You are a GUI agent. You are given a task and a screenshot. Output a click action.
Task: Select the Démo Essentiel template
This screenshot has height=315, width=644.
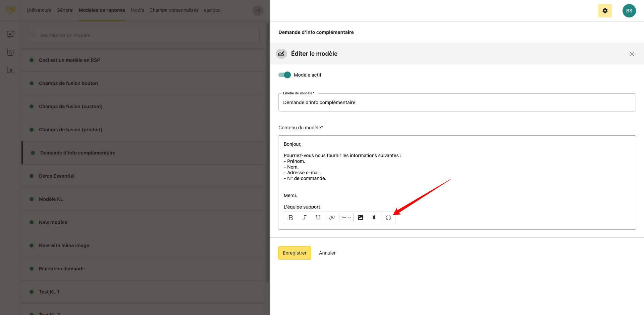tap(57, 176)
